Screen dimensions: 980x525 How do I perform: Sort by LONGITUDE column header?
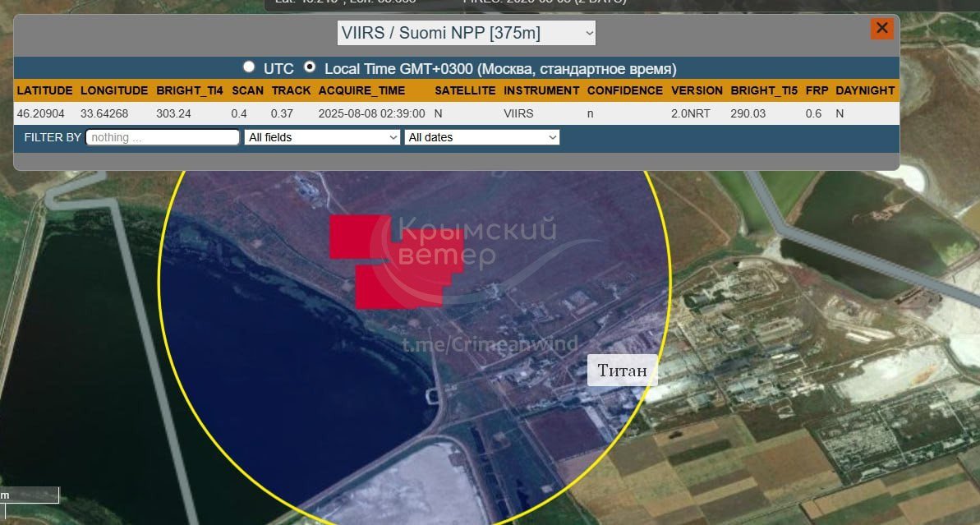click(x=114, y=90)
